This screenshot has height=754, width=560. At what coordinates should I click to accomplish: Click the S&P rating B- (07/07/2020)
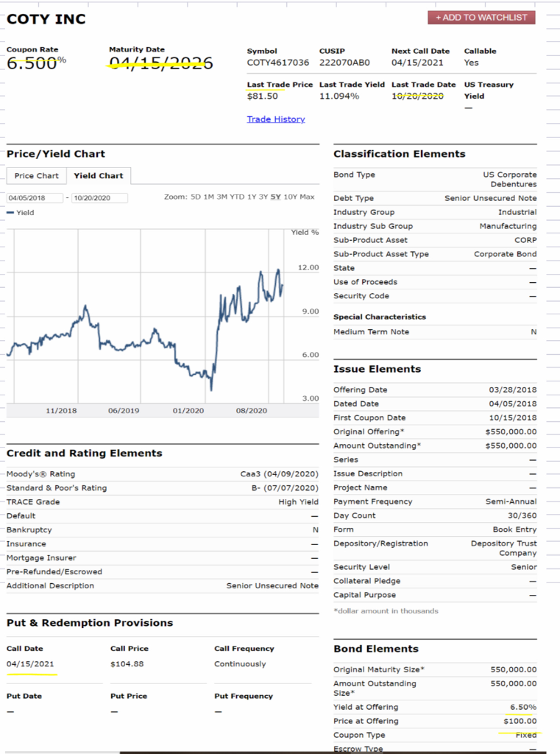click(x=285, y=488)
